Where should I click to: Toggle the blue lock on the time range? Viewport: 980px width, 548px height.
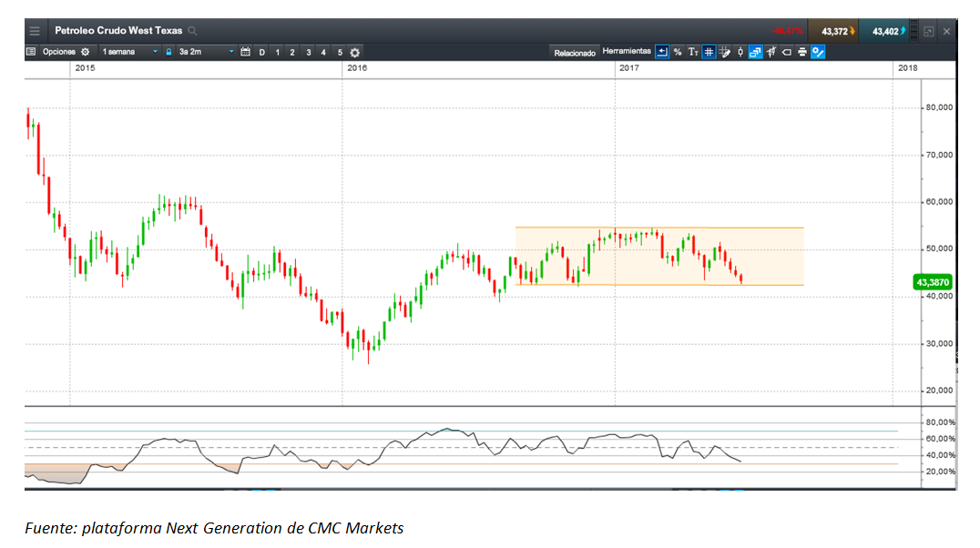click(x=168, y=52)
